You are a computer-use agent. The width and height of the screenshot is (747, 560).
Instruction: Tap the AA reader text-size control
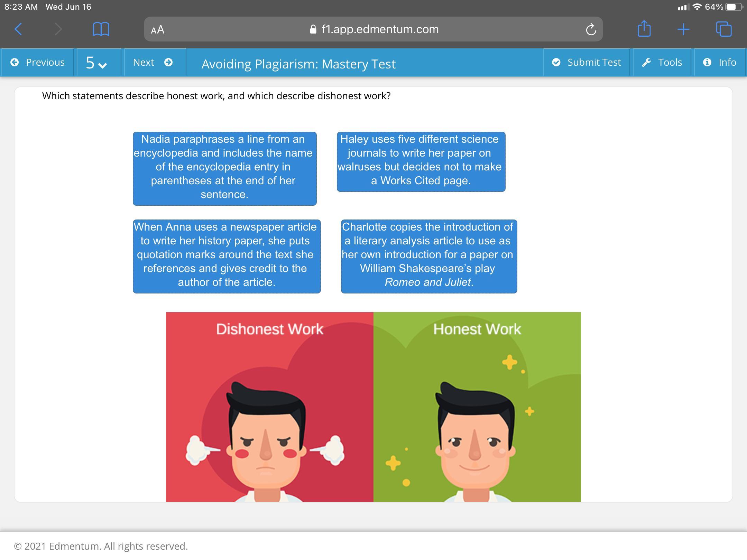[158, 30]
